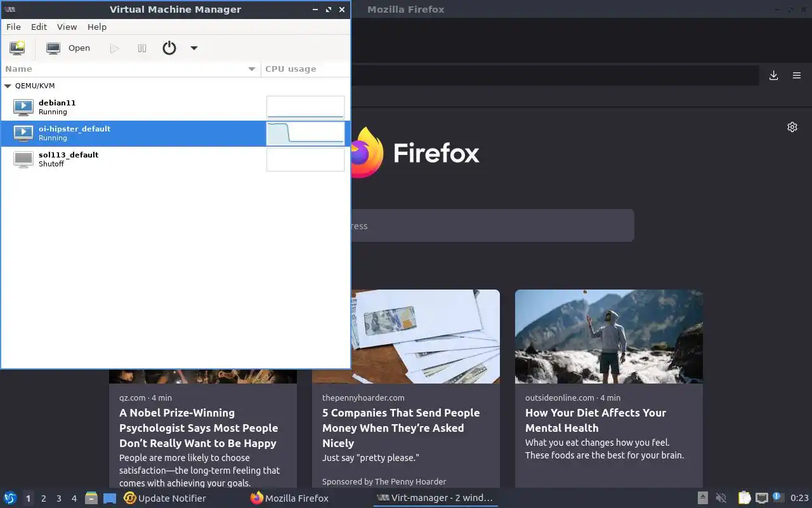
Task: Click the show desktop taskbar icon
Action: tap(110, 498)
